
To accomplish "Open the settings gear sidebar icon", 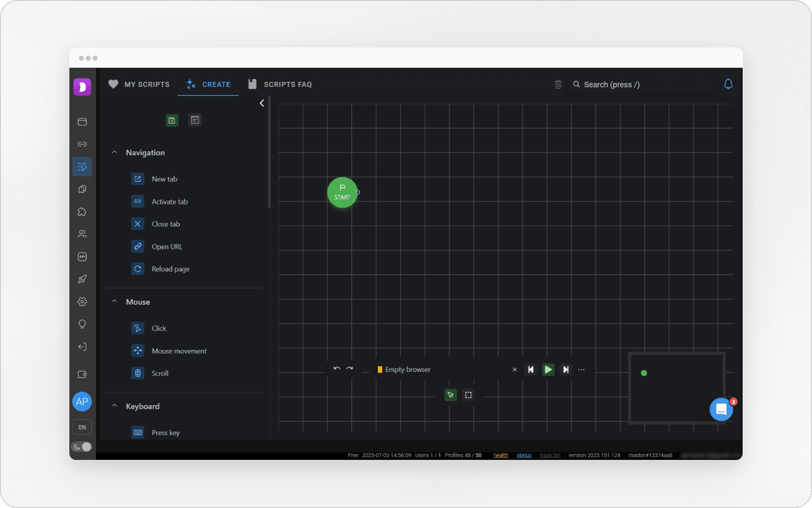I will click(82, 301).
